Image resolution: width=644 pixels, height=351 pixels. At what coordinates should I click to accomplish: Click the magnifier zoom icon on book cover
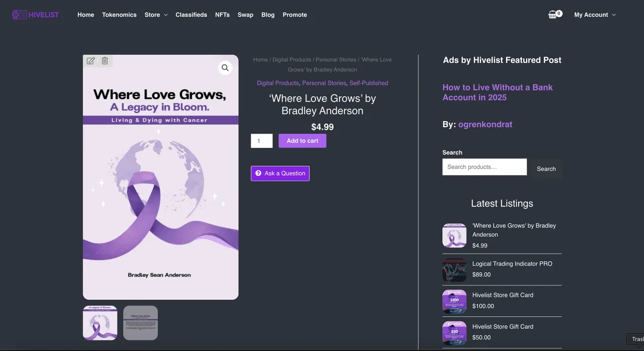click(225, 68)
